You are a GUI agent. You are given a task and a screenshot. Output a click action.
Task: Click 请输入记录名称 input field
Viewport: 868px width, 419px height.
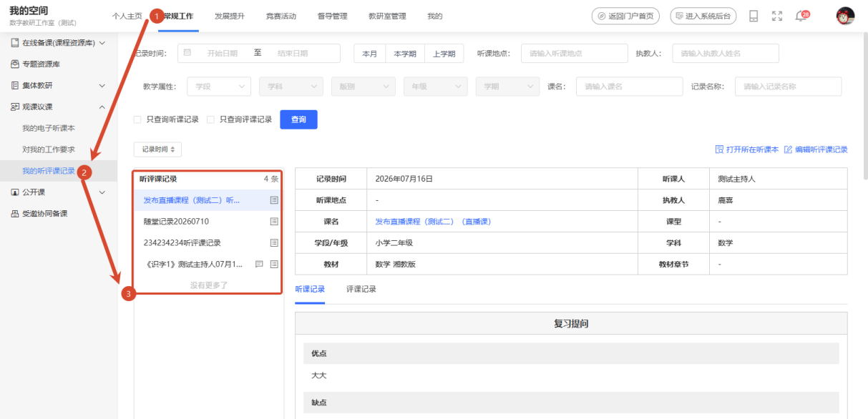click(788, 87)
